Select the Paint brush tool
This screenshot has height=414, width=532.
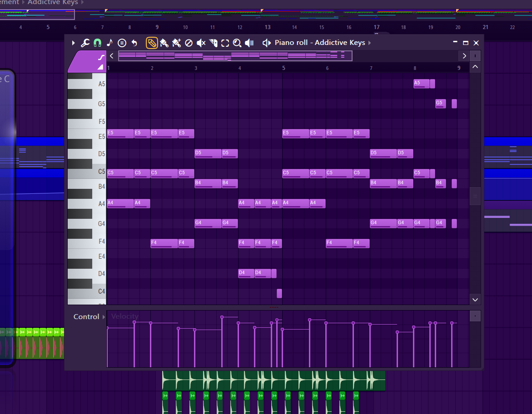pos(164,43)
